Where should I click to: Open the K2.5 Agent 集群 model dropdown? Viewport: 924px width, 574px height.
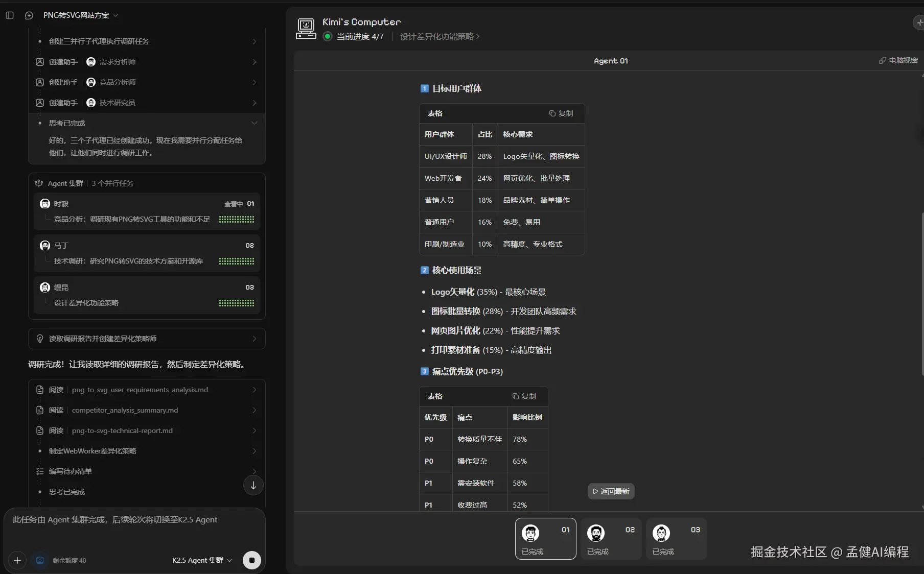tap(202, 560)
